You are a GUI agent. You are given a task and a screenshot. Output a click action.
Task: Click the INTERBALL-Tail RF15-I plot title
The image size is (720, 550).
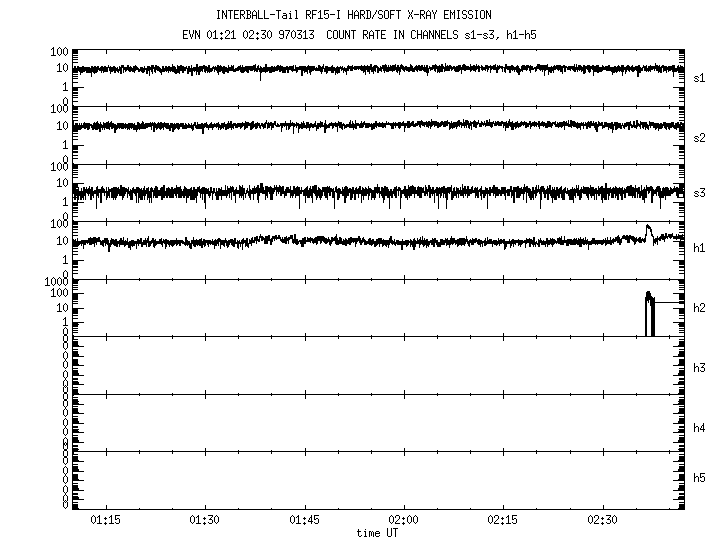353,15
